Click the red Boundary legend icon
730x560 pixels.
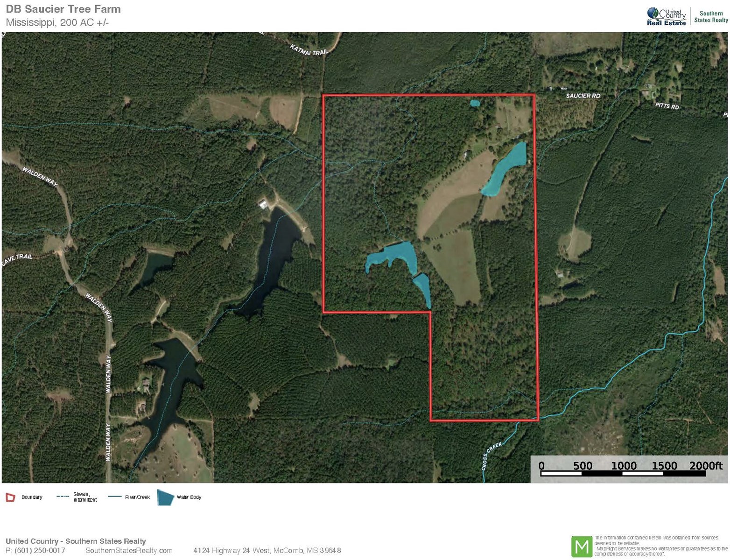click(10, 497)
